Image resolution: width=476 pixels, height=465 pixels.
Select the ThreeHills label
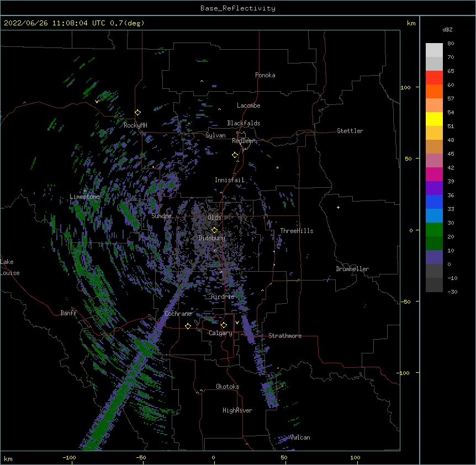[297, 231]
